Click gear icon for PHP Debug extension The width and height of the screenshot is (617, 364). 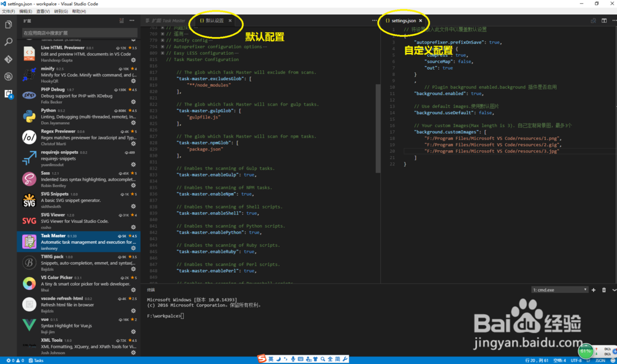[133, 102]
